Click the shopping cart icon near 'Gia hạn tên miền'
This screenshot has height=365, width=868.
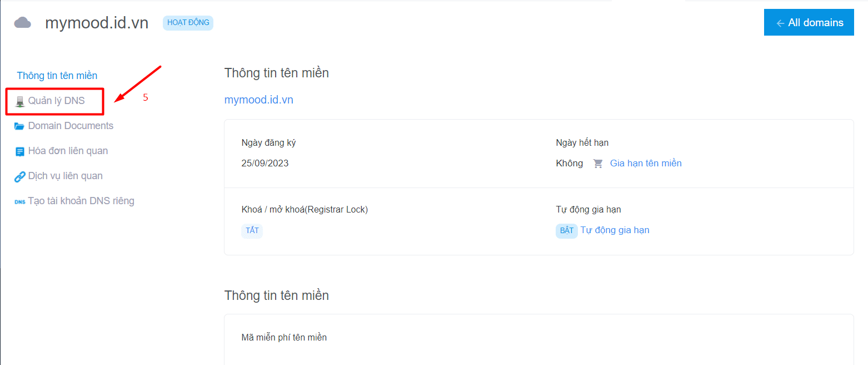(598, 163)
